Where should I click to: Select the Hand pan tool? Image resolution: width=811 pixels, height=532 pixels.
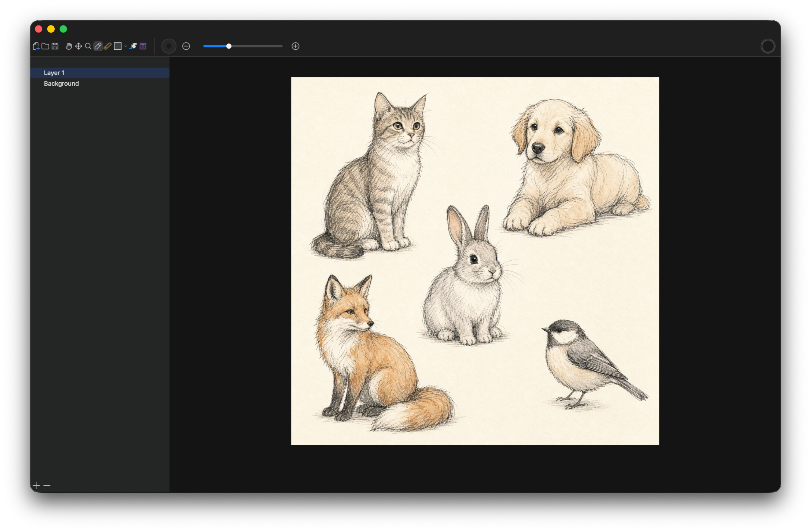69,46
